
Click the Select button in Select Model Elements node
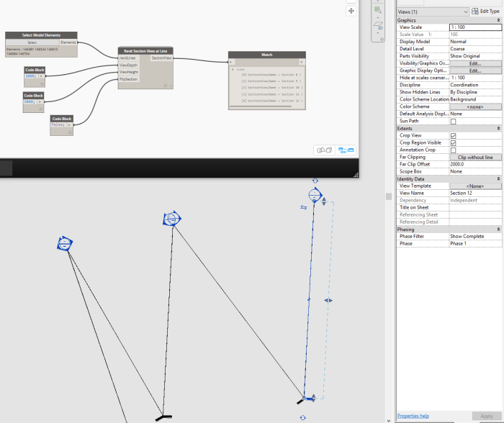point(32,42)
